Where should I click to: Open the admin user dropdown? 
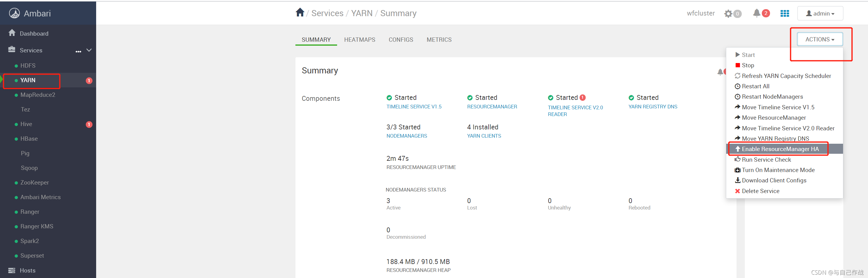(820, 13)
